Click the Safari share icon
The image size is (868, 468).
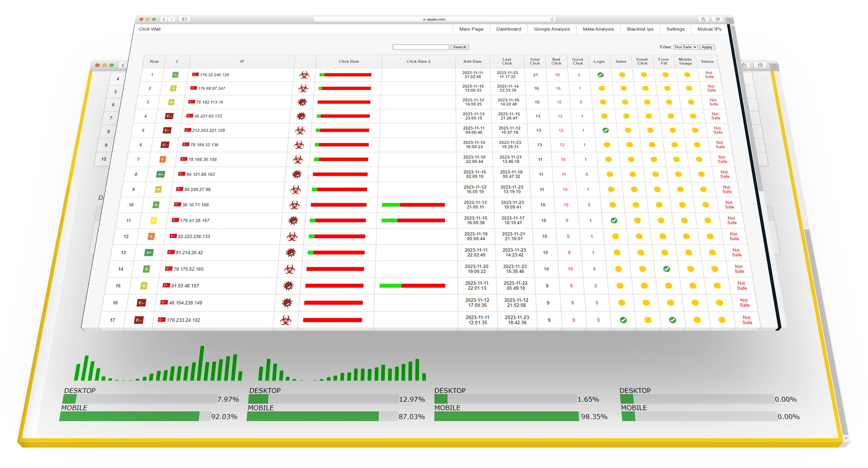703,19
